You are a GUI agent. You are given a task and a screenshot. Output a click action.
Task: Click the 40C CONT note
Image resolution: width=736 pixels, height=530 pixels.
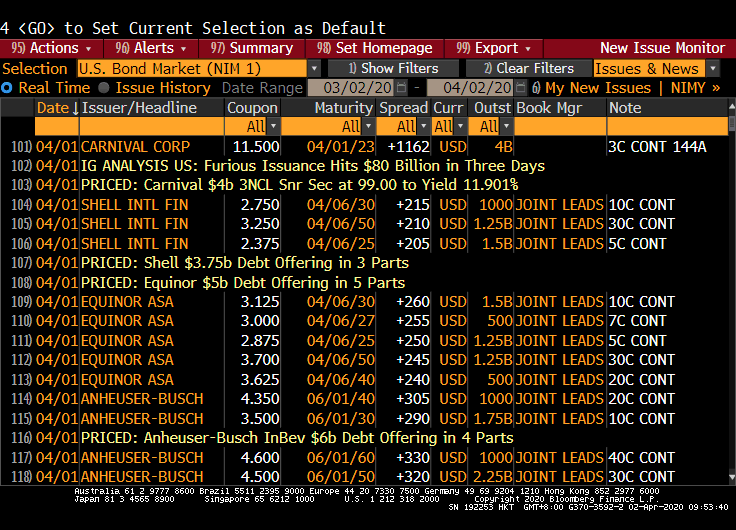(x=641, y=458)
